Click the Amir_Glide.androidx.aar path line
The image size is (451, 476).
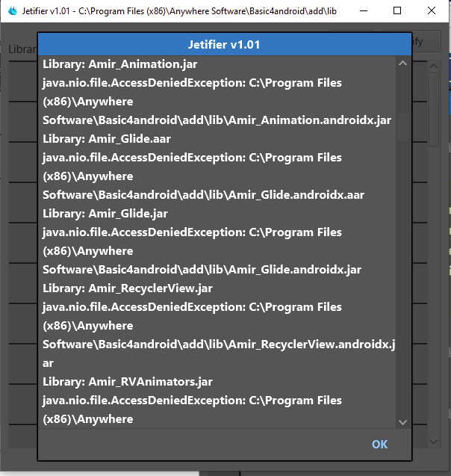203,195
